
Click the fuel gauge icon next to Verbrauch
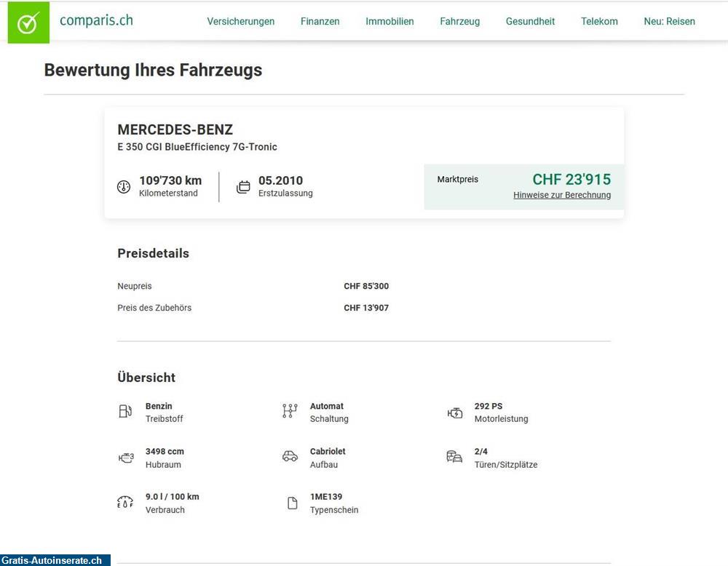tap(125, 502)
